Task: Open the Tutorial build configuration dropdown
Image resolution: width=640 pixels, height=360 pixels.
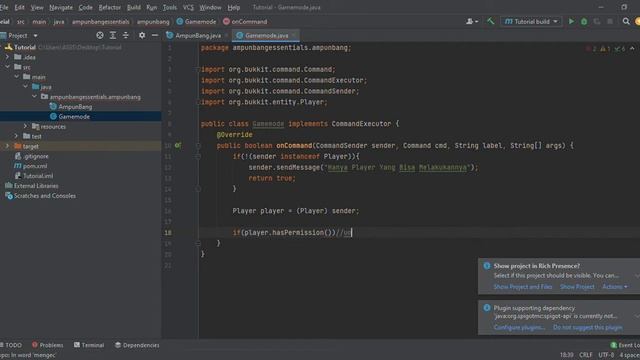Action: 531,21
